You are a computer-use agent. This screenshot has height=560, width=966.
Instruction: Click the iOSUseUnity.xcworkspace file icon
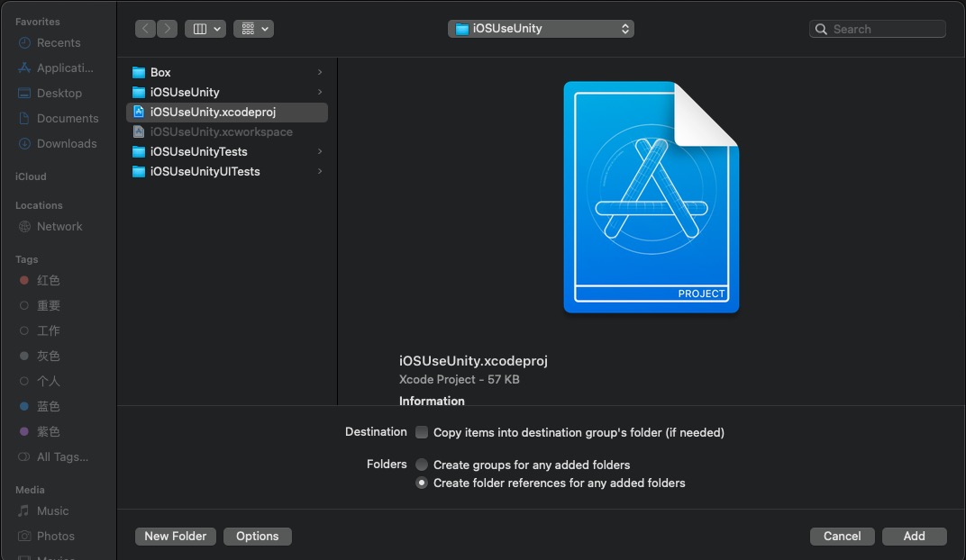139,131
